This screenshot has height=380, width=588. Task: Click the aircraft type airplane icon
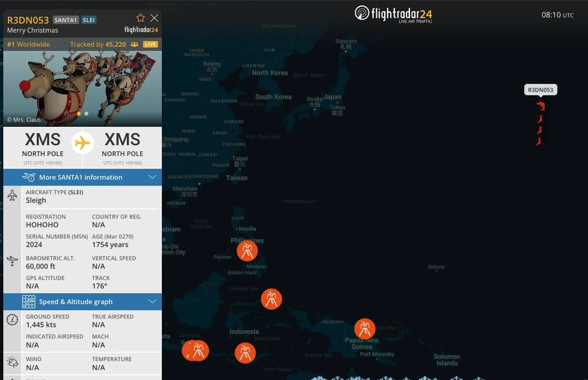[12, 195]
